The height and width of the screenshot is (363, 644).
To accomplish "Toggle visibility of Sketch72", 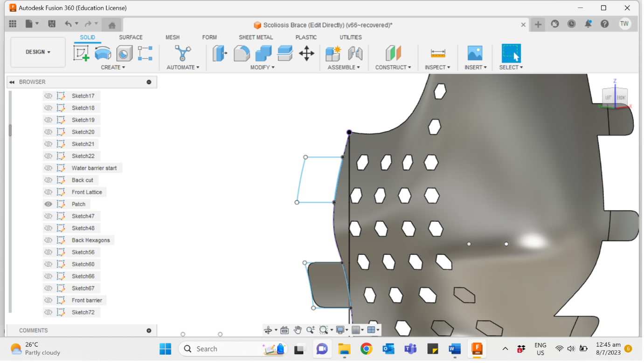I will pos(48,313).
